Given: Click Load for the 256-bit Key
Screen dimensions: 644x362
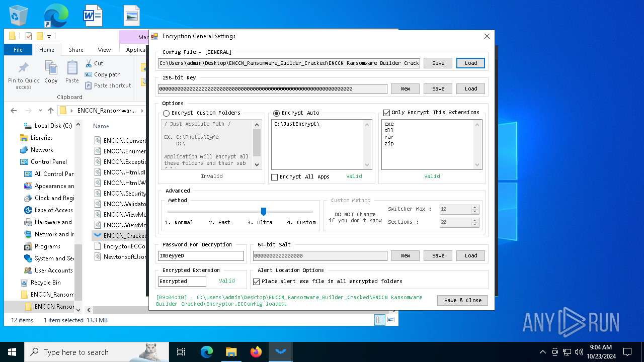Looking at the screenshot, I should coord(471,88).
